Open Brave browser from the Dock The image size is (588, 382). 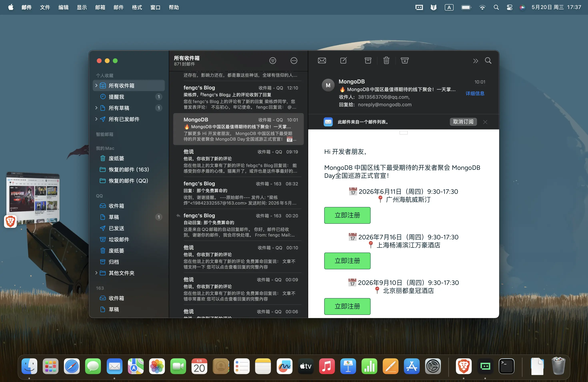point(463,366)
